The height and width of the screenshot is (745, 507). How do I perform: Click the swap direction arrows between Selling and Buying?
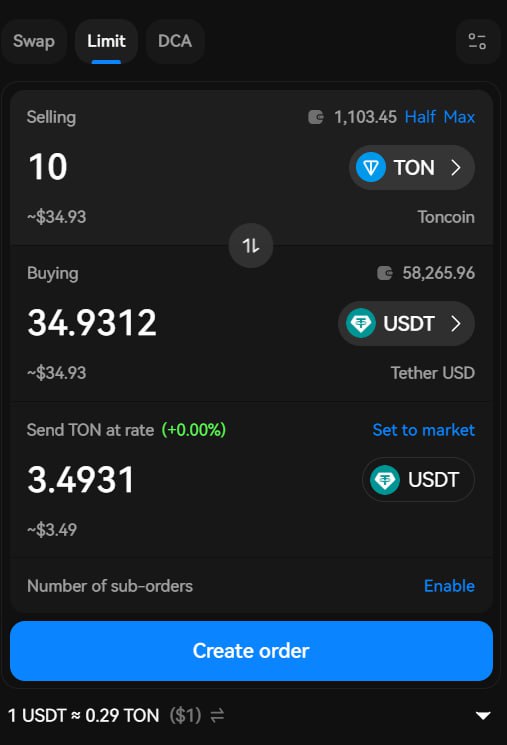coord(251,246)
